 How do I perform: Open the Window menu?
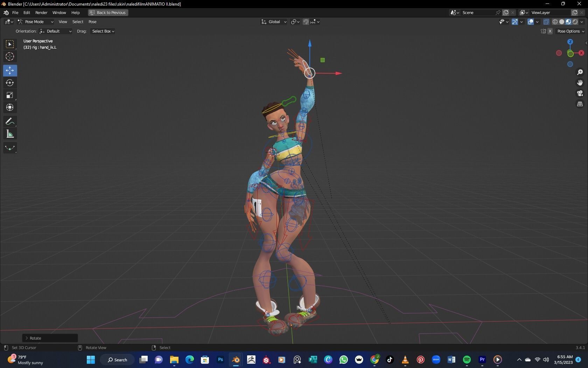click(59, 13)
